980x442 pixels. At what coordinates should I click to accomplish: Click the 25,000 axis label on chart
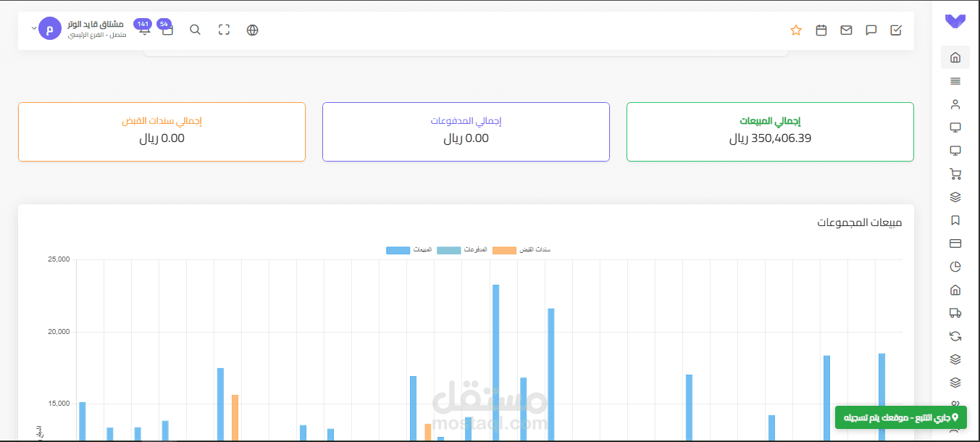tap(57, 259)
